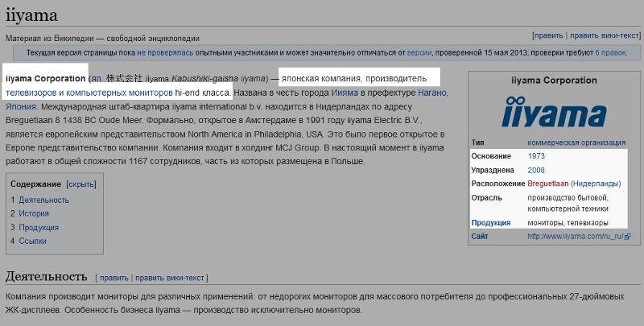Click the 'Тип' infobox label
644x326 pixels.
click(477, 142)
